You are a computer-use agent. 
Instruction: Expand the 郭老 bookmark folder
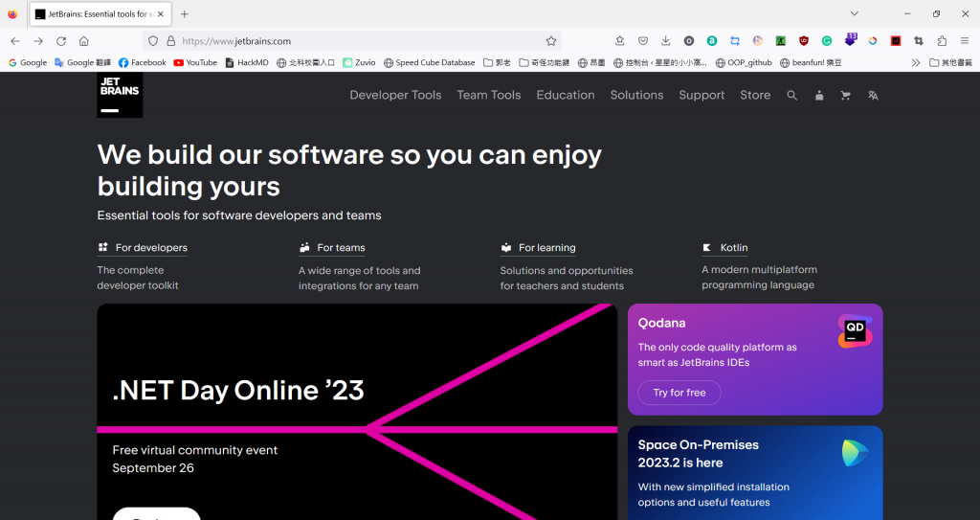click(497, 62)
